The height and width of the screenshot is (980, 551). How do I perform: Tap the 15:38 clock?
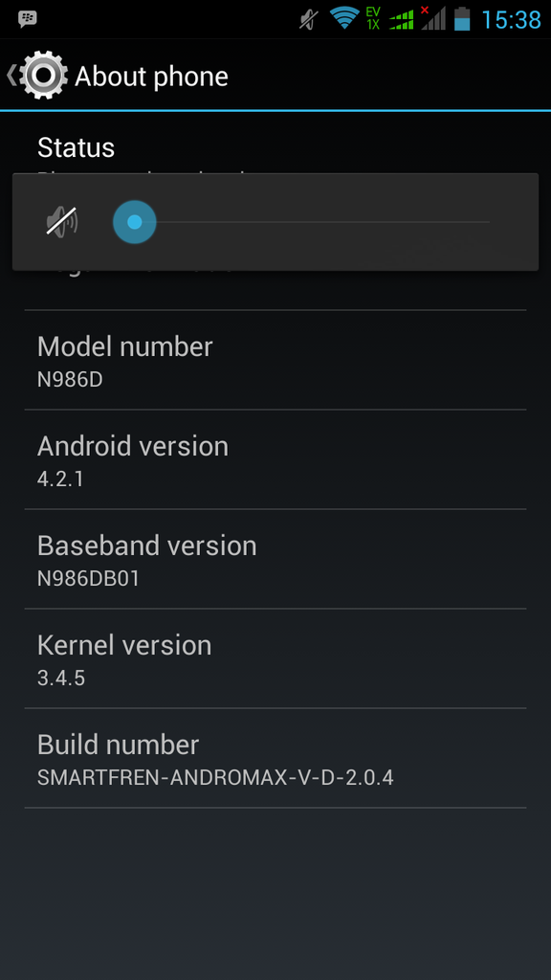[511, 19]
